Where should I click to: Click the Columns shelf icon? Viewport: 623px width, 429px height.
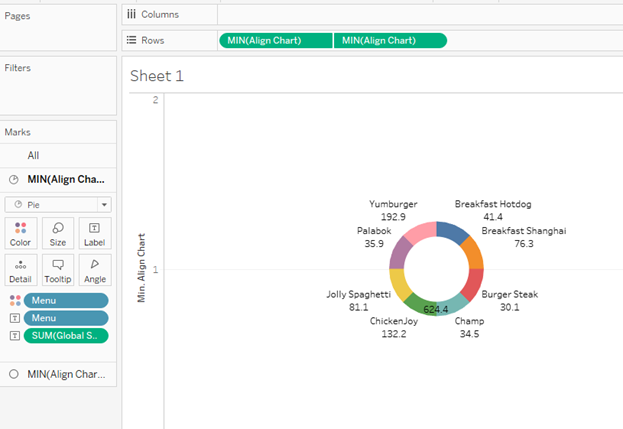[x=131, y=14]
